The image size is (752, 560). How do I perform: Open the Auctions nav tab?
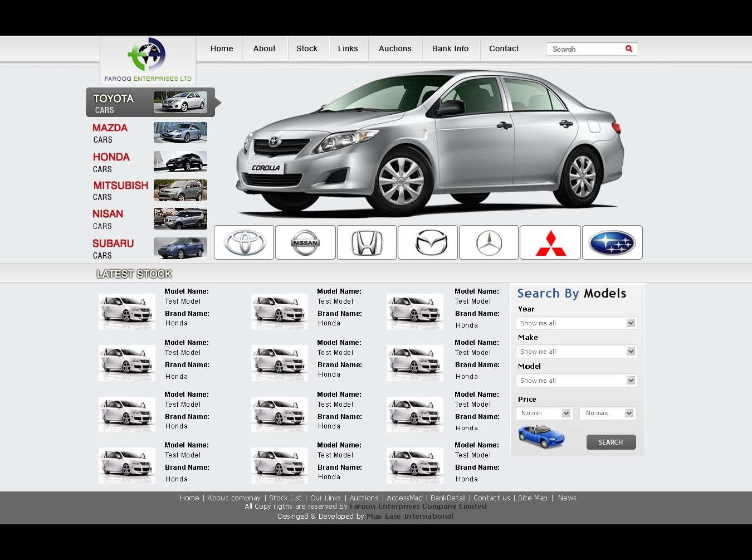coord(395,49)
